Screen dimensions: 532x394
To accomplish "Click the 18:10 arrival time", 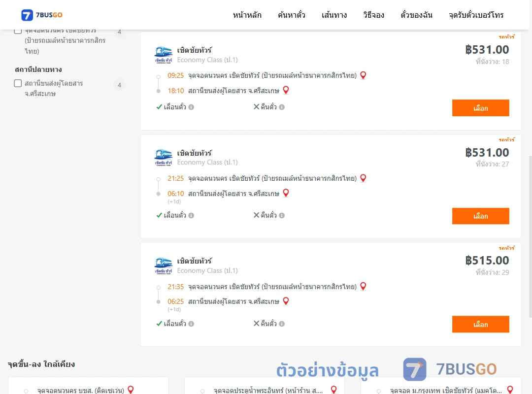I will tap(175, 91).
